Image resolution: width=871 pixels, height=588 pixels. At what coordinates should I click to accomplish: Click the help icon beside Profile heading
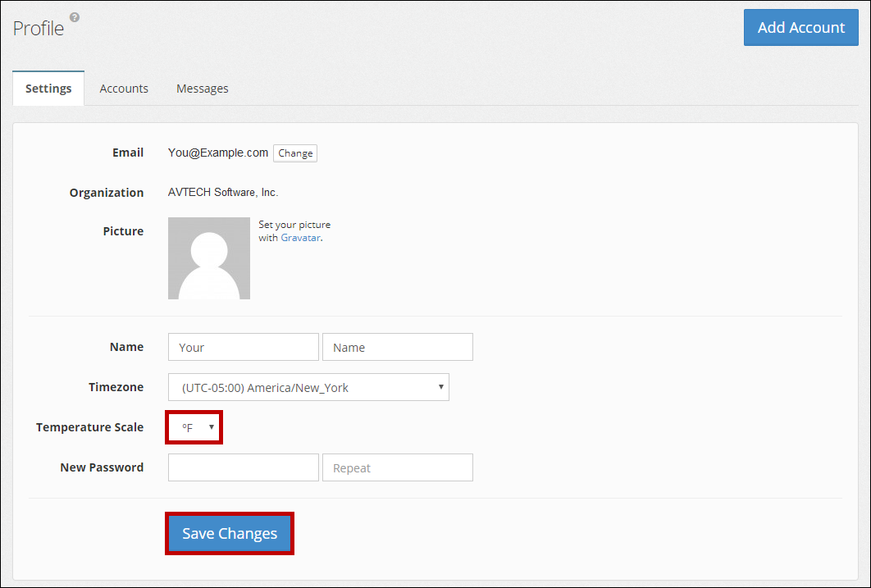pyautogui.click(x=75, y=17)
